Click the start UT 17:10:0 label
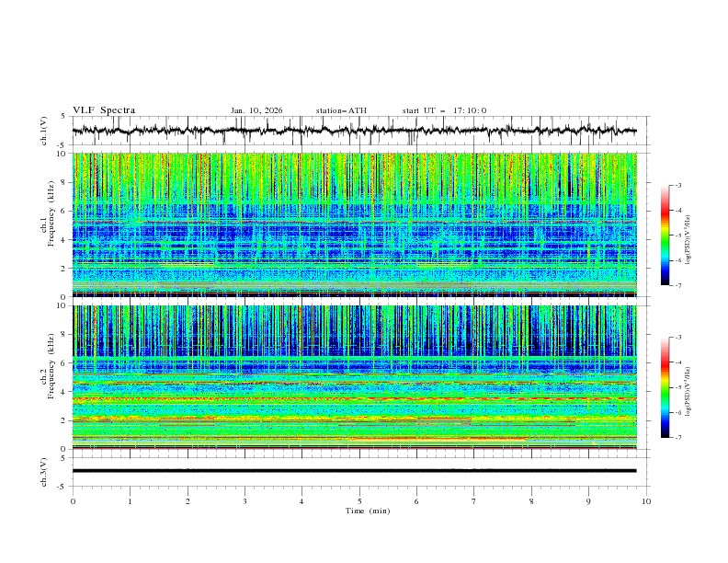728x563 pixels. [x=444, y=110]
